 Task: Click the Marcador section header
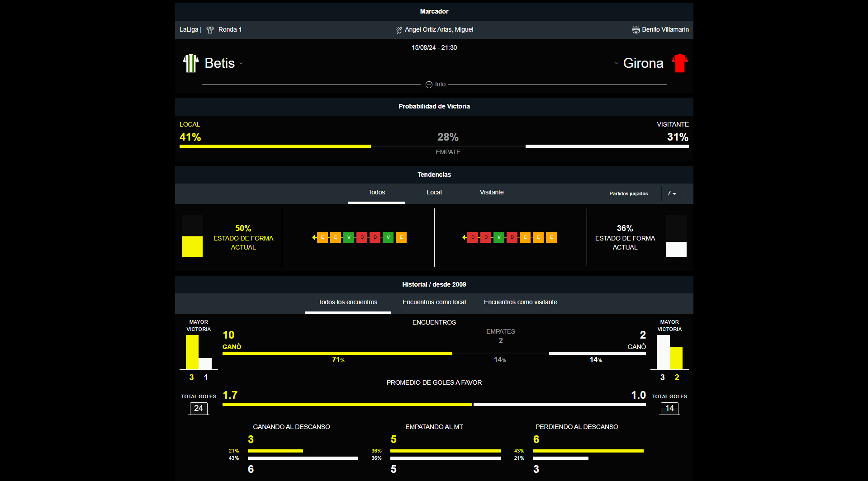coord(434,12)
